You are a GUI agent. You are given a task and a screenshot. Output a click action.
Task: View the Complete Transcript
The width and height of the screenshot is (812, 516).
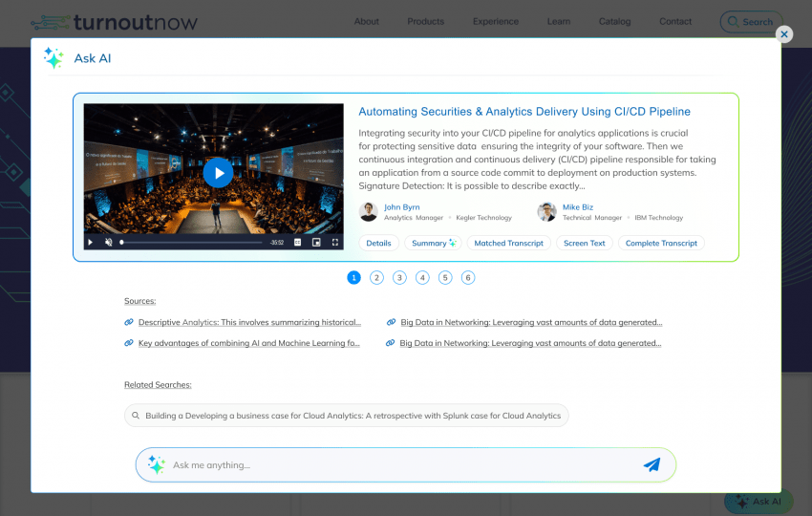pyautogui.click(x=661, y=244)
